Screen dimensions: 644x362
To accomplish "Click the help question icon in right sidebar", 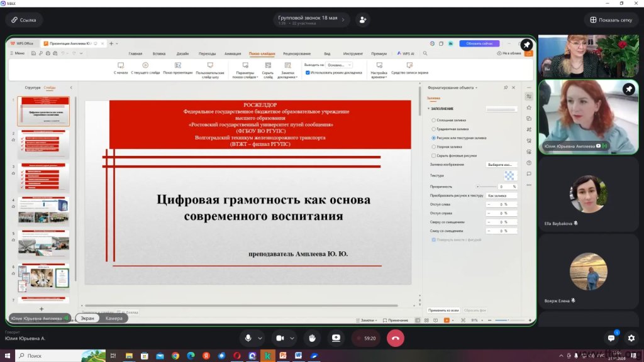I will 529,163.
